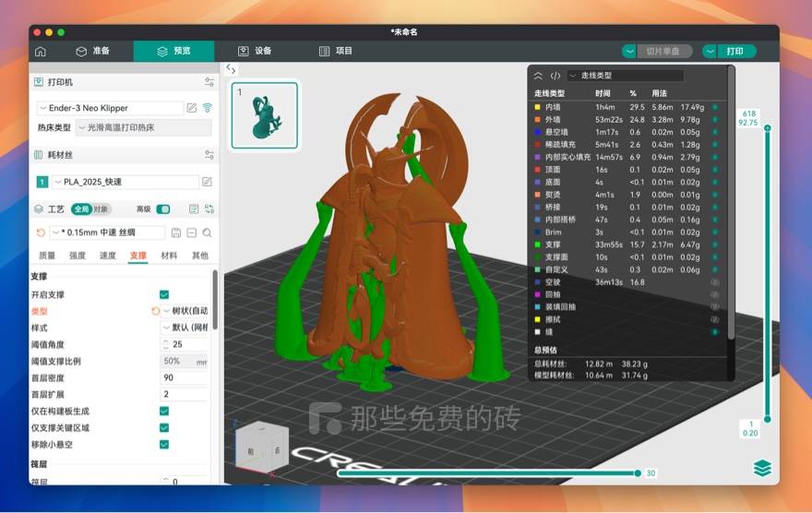Click the compare presets icon
812x513 pixels.
[x=209, y=209]
